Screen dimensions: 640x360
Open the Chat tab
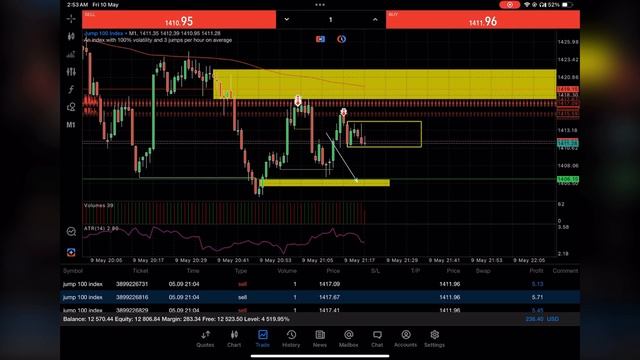[x=377, y=339]
